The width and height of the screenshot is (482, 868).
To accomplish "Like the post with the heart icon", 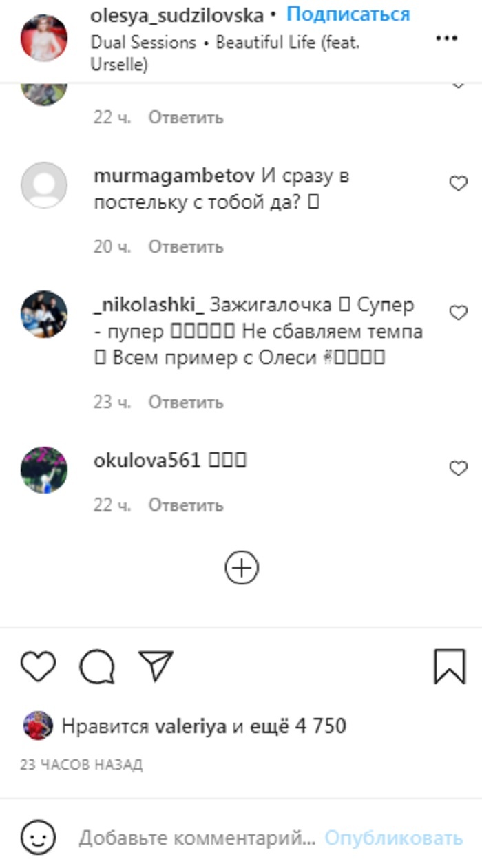I will click(38, 666).
